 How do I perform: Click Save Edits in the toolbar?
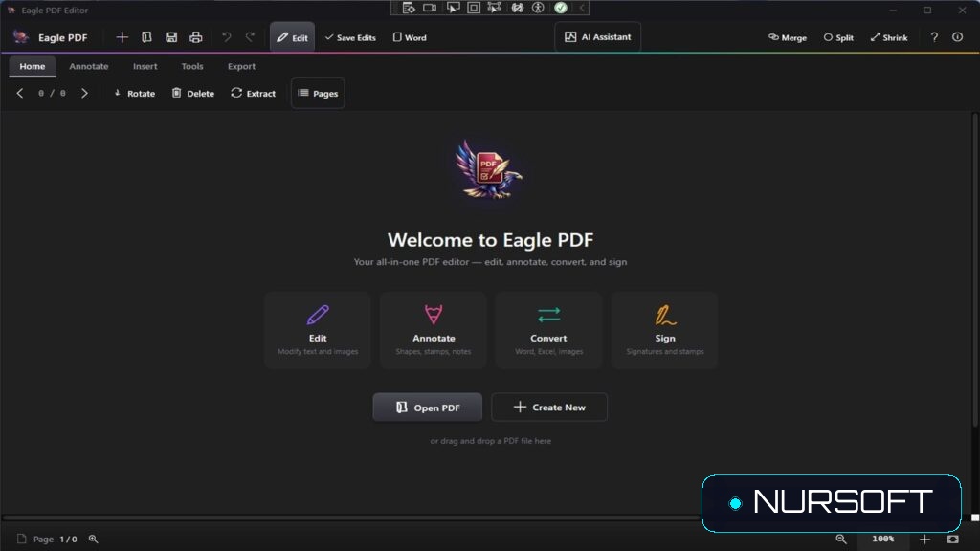pos(350,37)
